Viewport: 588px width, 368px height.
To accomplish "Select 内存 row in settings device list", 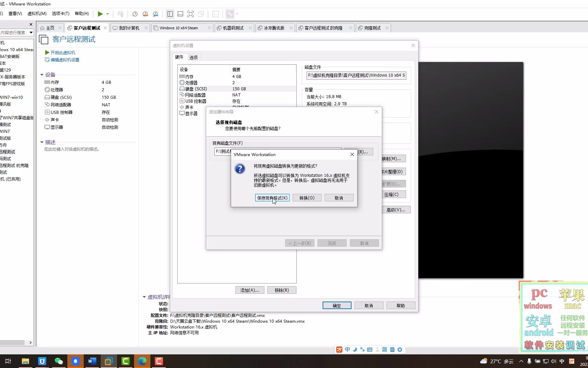I will point(237,77).
